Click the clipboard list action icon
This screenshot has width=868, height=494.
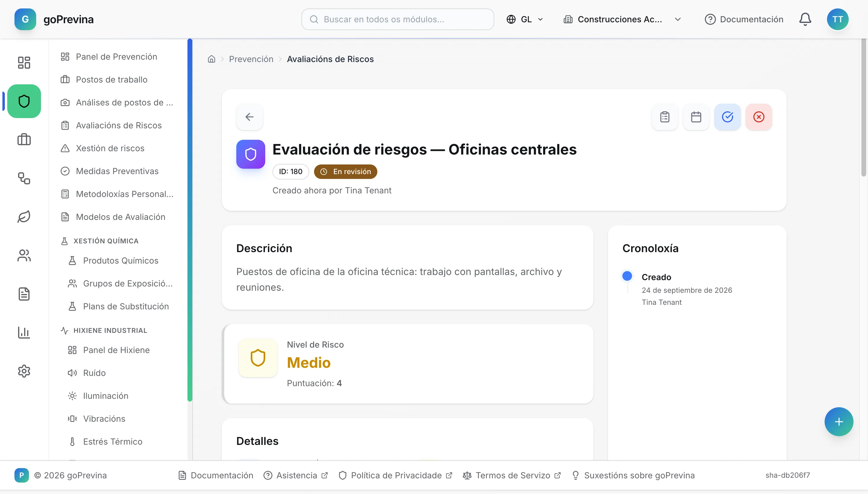point(665,117)
